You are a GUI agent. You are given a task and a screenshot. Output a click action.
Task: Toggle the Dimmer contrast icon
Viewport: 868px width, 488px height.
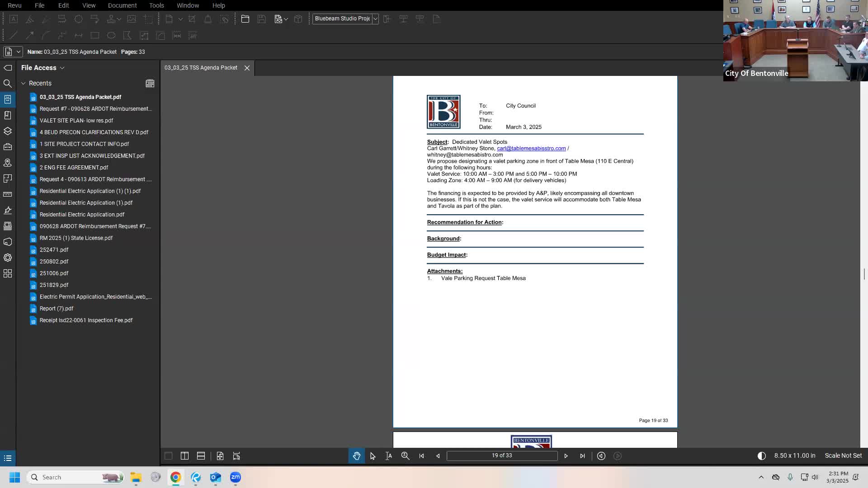point(762,456)
